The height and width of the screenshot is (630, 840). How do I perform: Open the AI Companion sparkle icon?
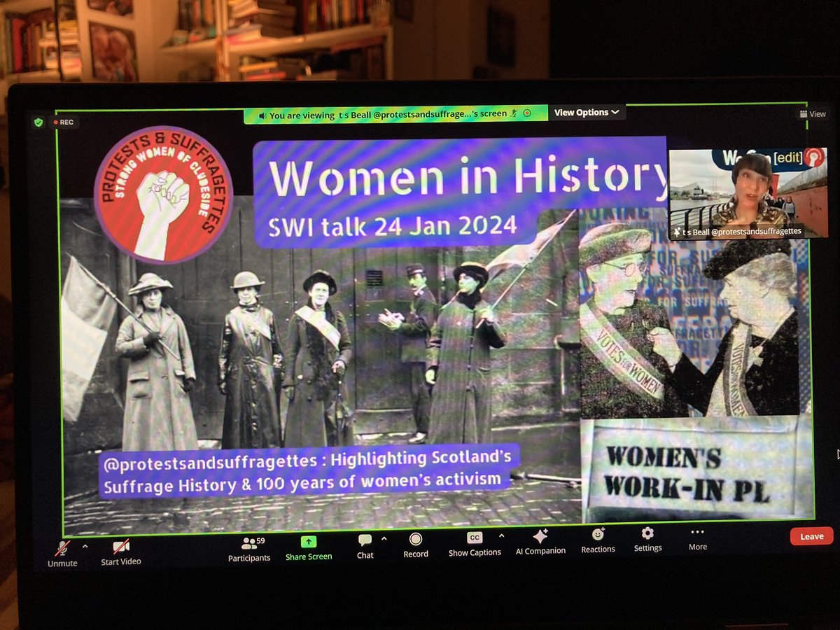540,536
